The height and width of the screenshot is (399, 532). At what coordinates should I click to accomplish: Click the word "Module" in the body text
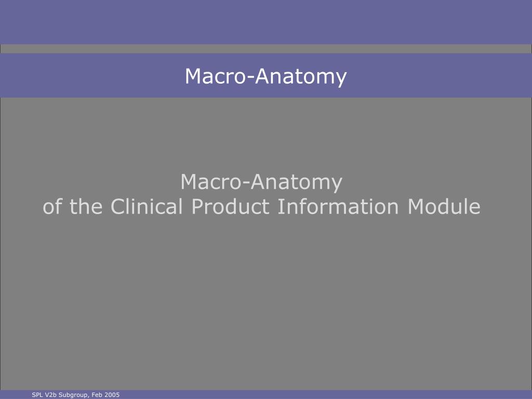444,206
